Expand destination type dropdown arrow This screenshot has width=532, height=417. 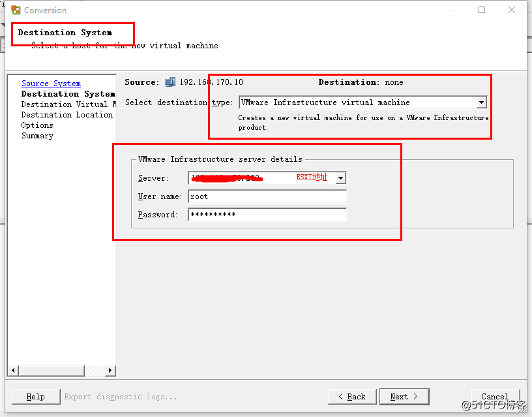point(481,102)
